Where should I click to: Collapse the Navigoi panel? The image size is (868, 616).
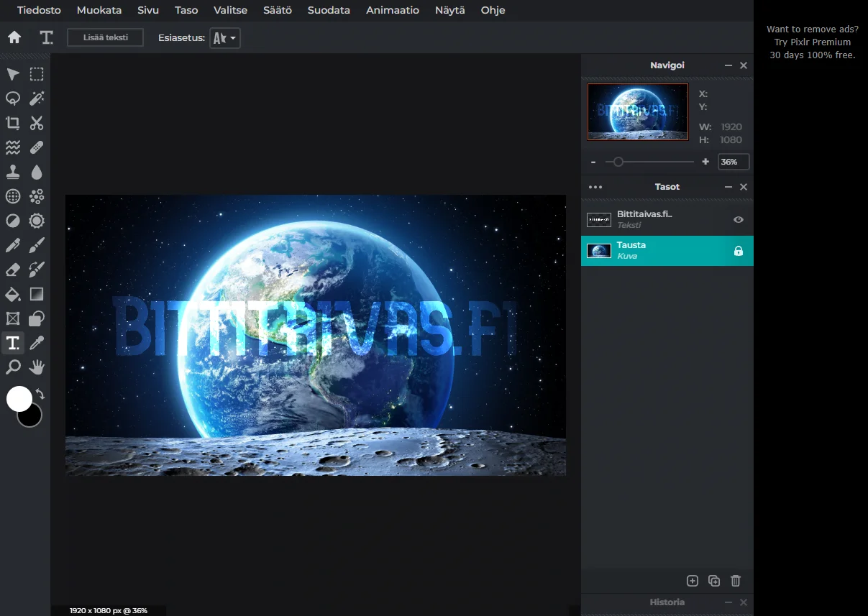[x=728, y=65]
